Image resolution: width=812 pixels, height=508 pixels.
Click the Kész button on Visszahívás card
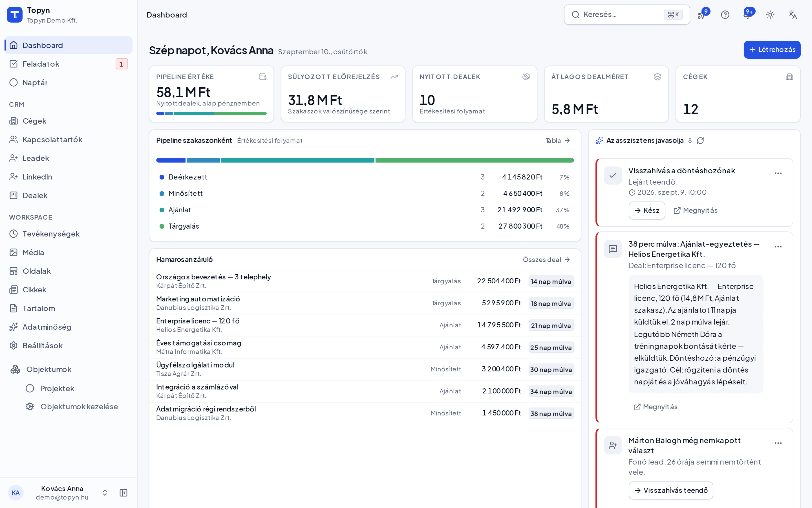[x=647, y=210]
